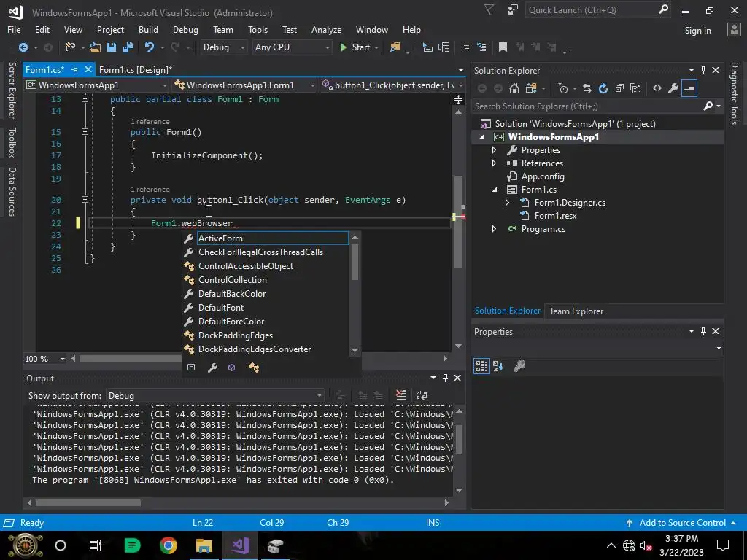Image resolution: width=747 pixels, height=560 pixels.
Task: Click the New Project toolbar icon
Action: (71, 47)
